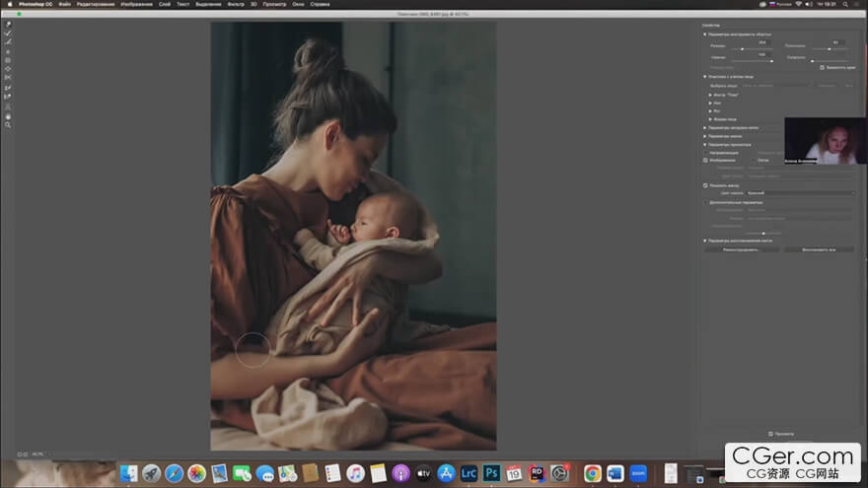Select the Pucker tool
The width and height of the screenshot is (868, 488).
8,60
